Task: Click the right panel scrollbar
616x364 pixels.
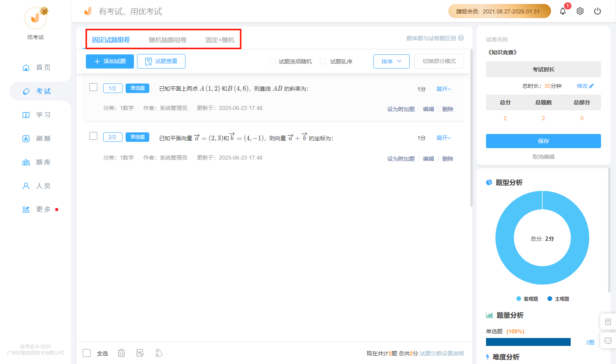Action: coord(609,230)
